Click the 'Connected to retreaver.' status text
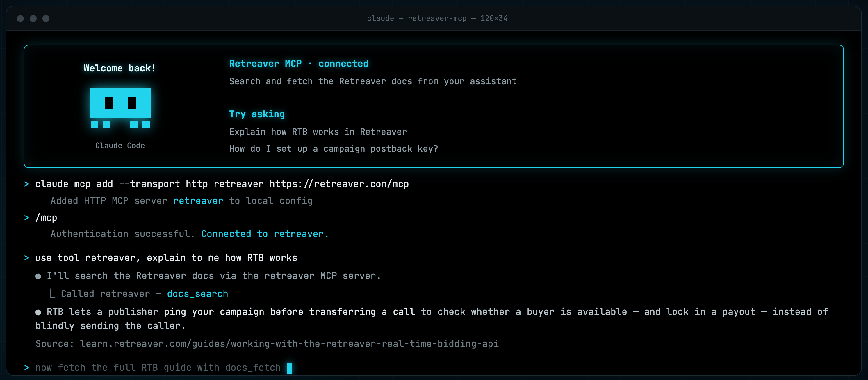 pos(265,234)
